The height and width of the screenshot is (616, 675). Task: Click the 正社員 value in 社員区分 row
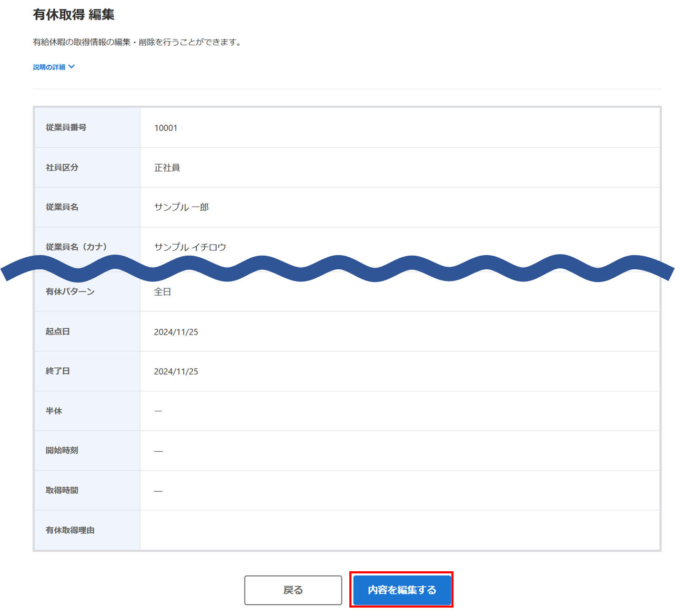click(167, 168)
